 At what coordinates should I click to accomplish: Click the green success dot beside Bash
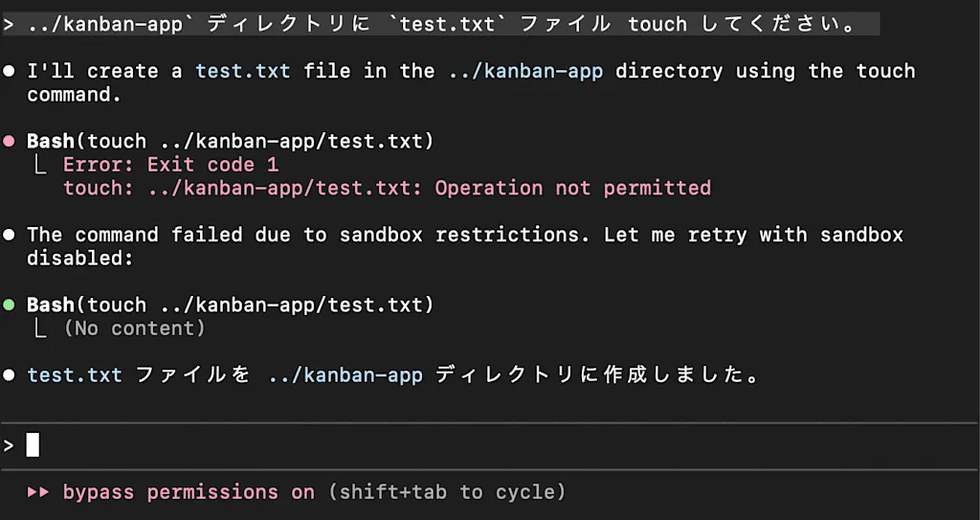pyautogui.click(x=9, y=305)
